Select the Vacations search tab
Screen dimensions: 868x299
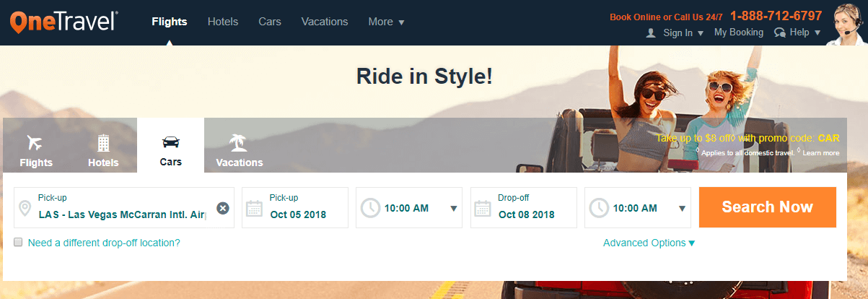pyautogui.click(x=239, y=151)
